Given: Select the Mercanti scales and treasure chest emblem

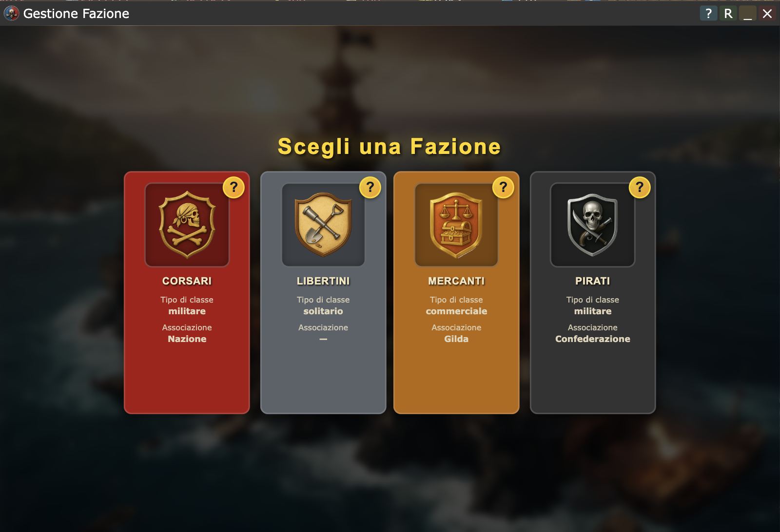Looking at the screenshot, I should click(x=456, y=225).
